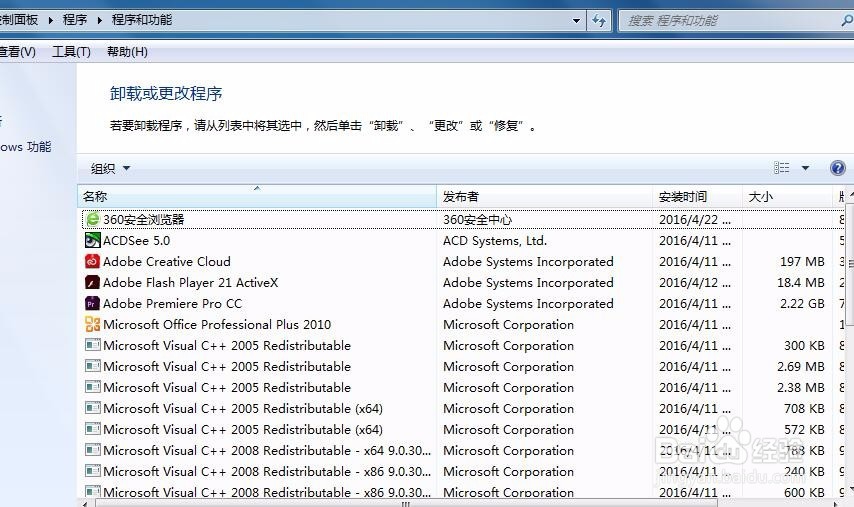The image size is (854, 507).
Task: Click the 程序 breadcrumb link
Action: point(75,20)
